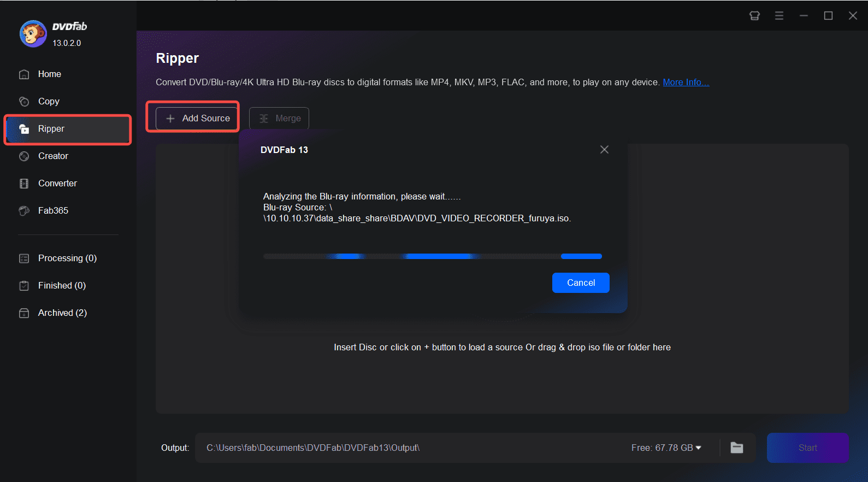This screenshot has height=482, width=868.
Task: Click the Merge button
Action: coord(279,119)
